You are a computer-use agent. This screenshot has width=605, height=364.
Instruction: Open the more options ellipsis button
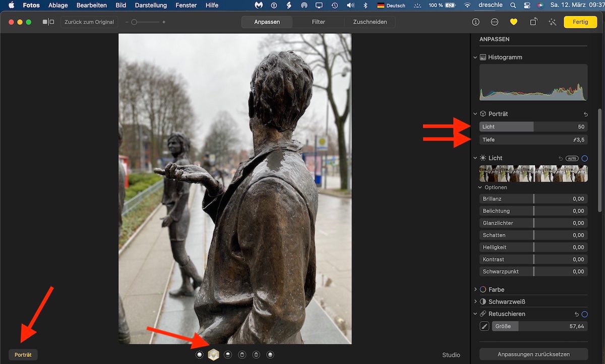(494, 22)
